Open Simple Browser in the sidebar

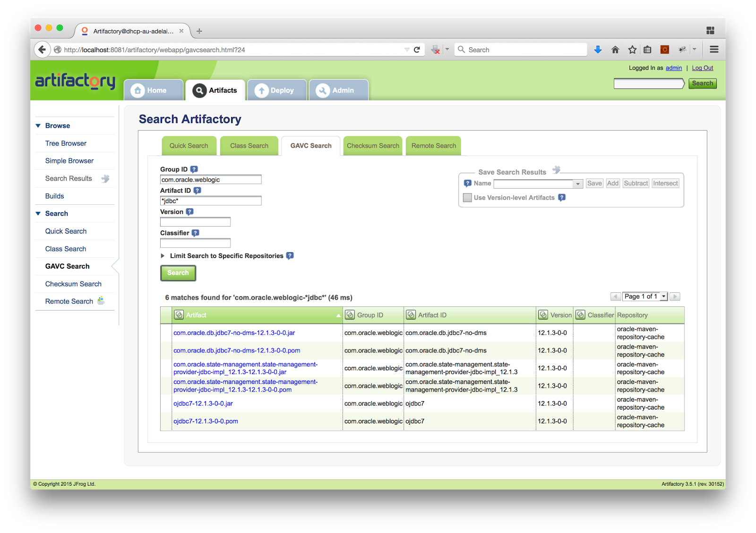69,161
